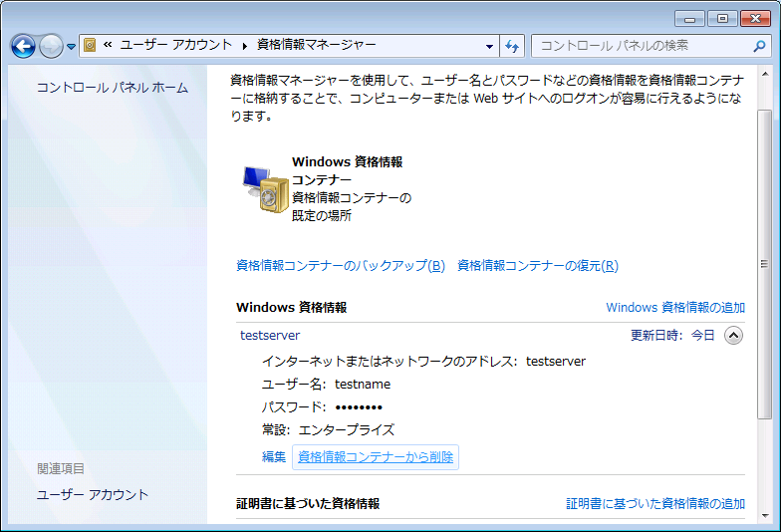The height and width of the screenshot is (532, 781).
Task: Click Windows 資格情報の追加 link
Action: (x=675, y=307)
